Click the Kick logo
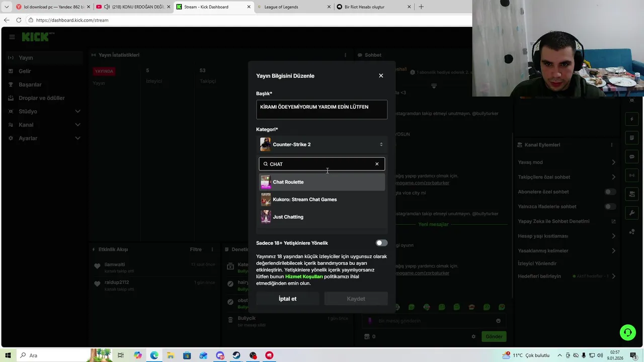The height and width of the screenshot is (362, 644). [37, 37]
